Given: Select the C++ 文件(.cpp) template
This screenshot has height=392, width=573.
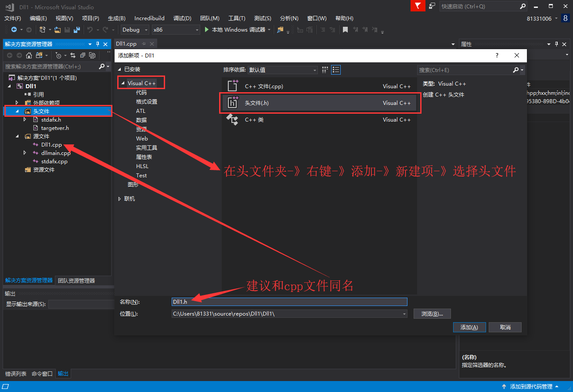Looking at the screenshot, I should (x=319, y=86).
